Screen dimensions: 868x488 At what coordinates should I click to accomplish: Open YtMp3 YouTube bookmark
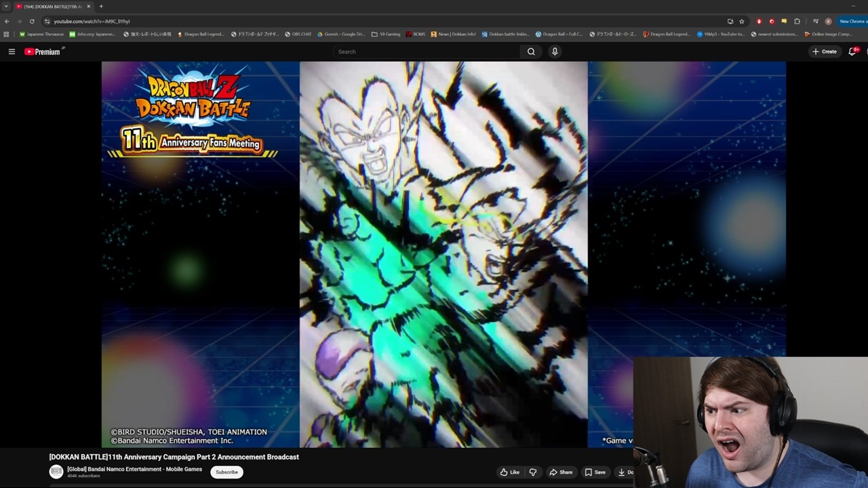coord(721,34)
